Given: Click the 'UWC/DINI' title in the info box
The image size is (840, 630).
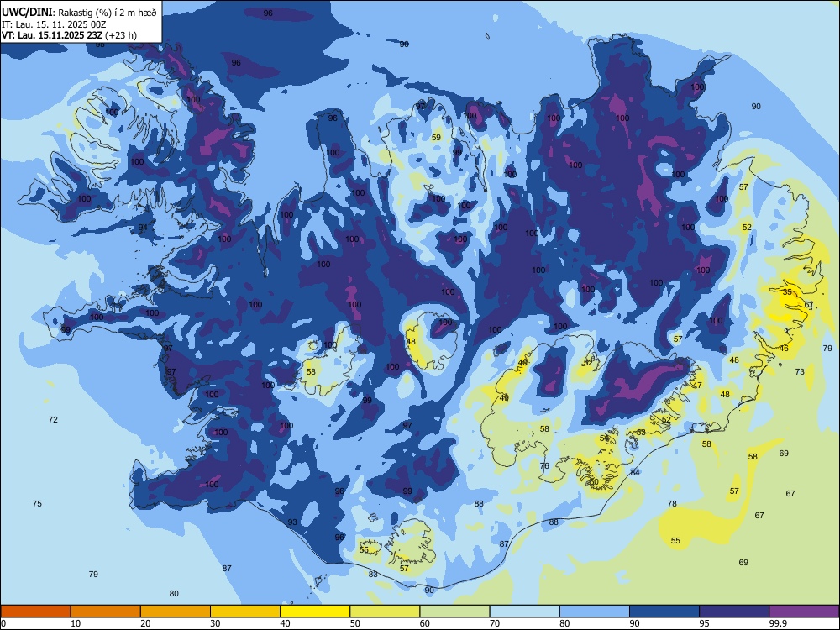Looking at the screenshot, I should pos(28,12).
